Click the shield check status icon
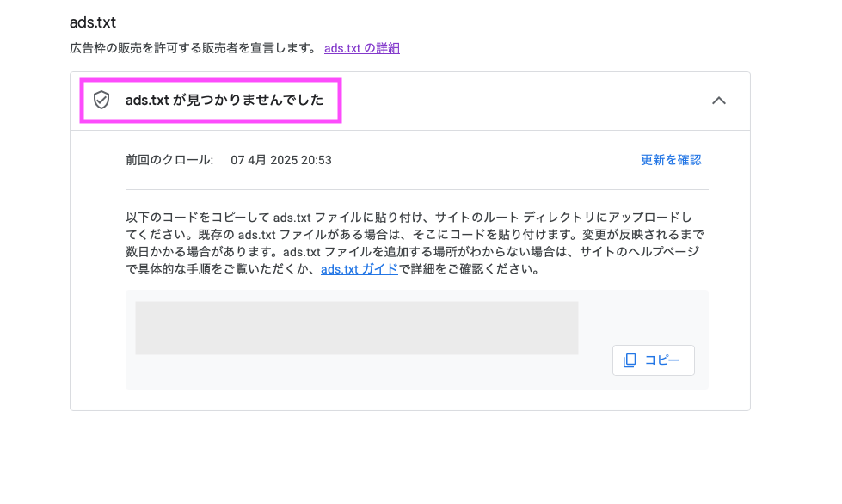 [x=101, y=100]
